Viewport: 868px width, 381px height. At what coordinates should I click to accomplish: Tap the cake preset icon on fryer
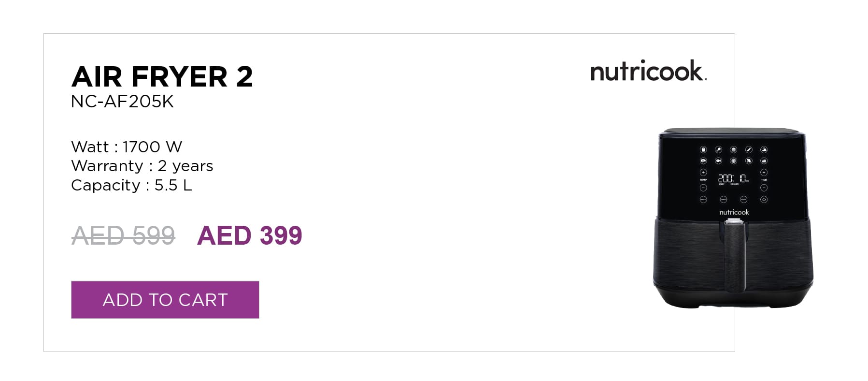pyautogui.click(x=764, y=161)
